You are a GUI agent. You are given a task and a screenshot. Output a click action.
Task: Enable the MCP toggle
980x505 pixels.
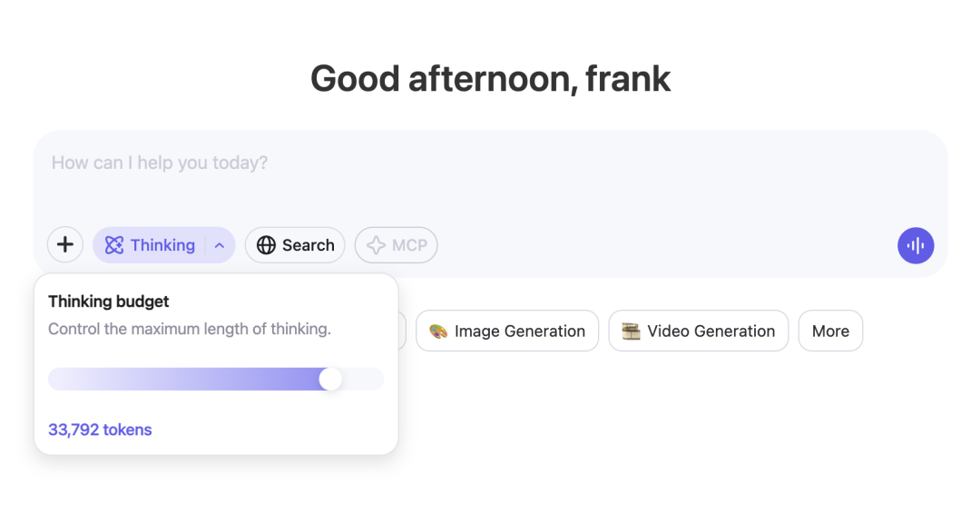[397, 245]
